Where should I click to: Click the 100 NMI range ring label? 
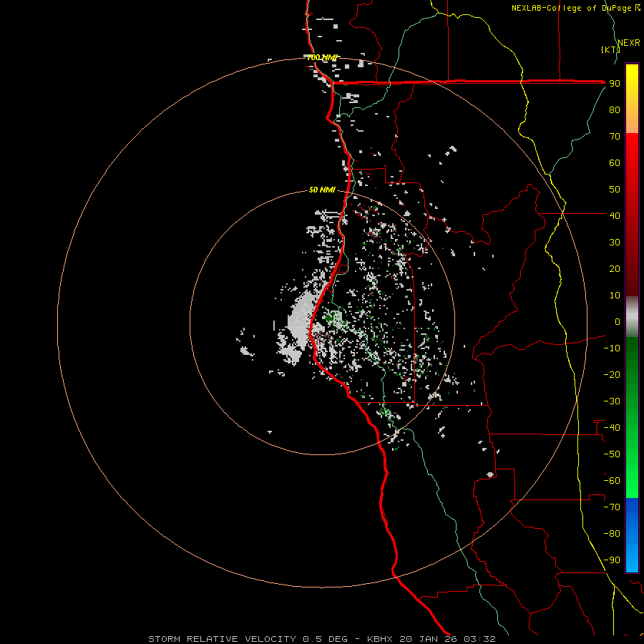322,57
